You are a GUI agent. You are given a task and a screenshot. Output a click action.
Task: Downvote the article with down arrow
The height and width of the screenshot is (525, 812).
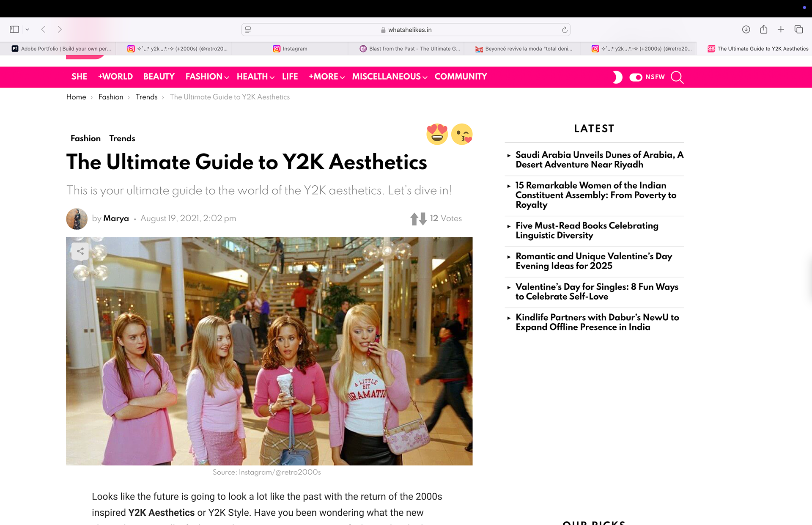(422, 219)
